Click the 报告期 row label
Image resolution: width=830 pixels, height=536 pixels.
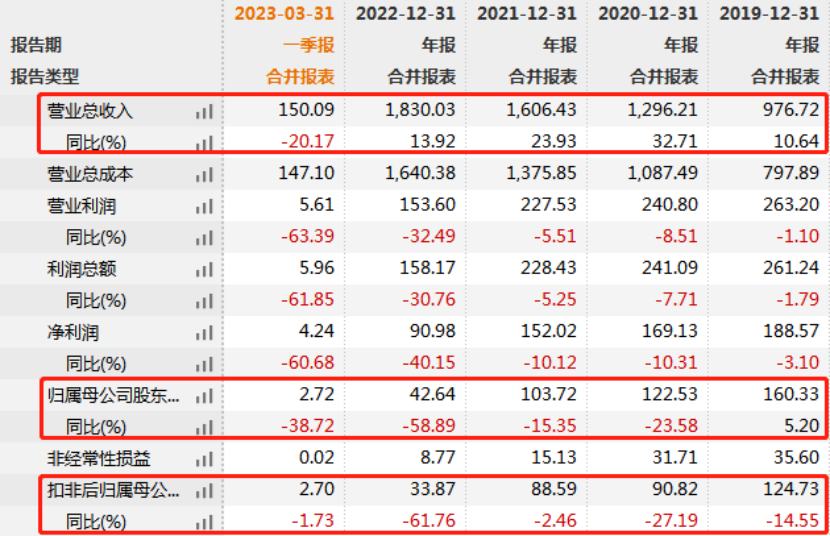click(36, 45)
